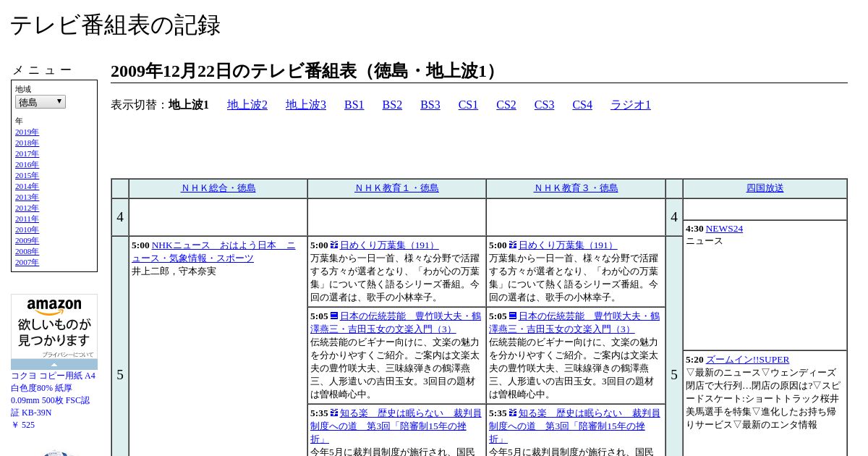Open the ズームイン!!SUPER program link
This screenshot has width=868, height=456.
click(x=747, y=360)
